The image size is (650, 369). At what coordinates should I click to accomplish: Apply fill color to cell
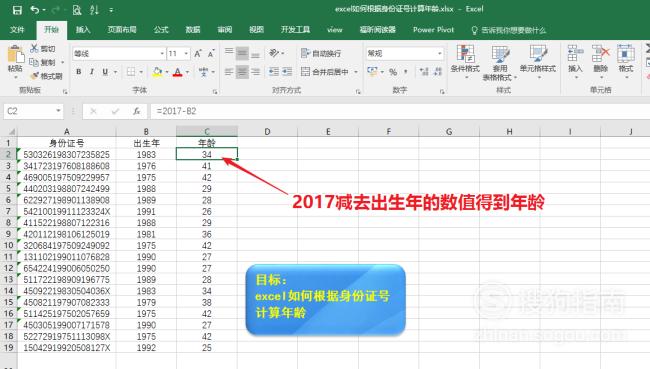(x=157, y=72)
